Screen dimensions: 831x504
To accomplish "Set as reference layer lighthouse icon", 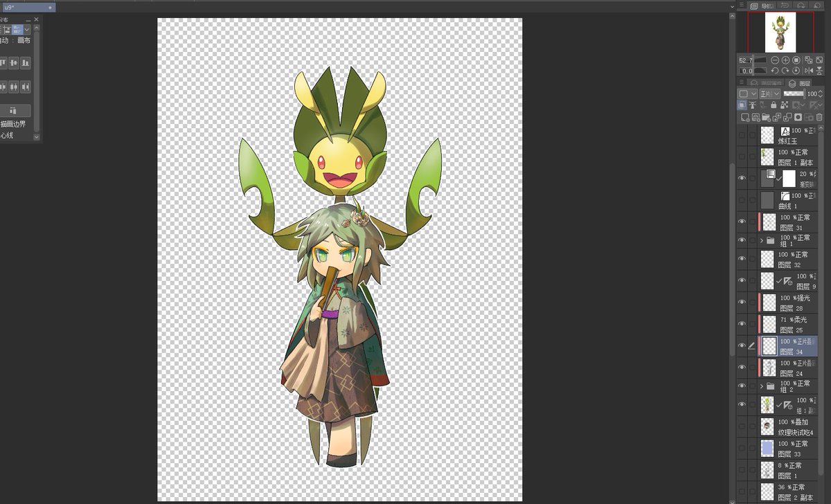I will (752, 105).
